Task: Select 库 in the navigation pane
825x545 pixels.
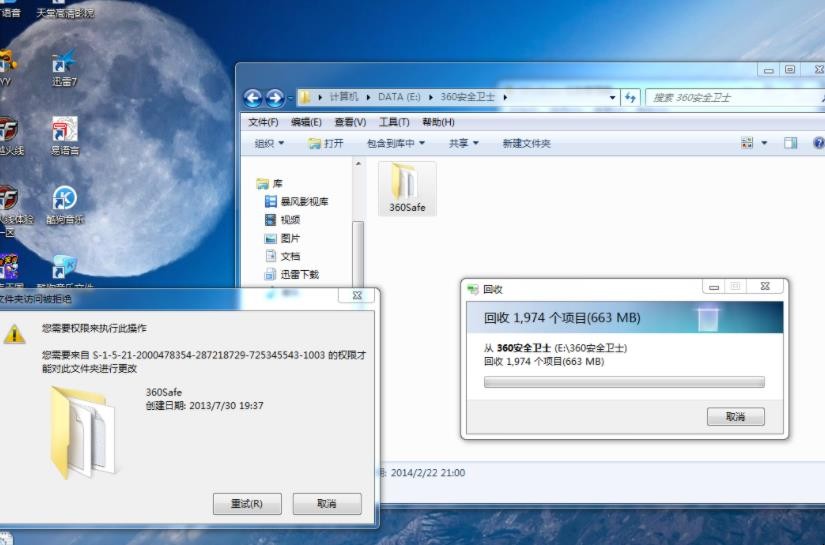Action: coord(270,184)
